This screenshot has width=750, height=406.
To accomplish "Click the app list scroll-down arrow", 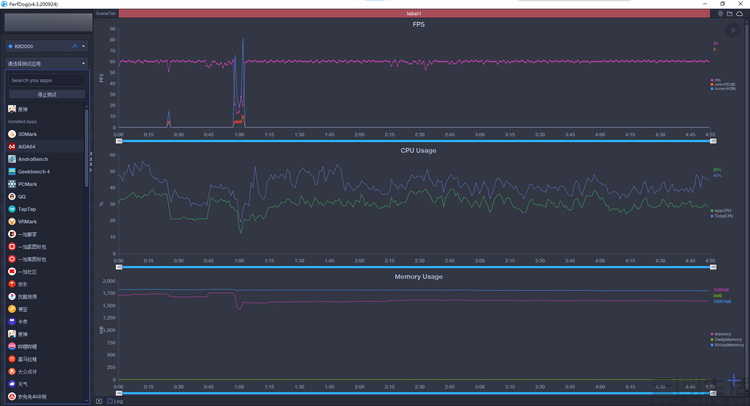I will click(87, 400).
